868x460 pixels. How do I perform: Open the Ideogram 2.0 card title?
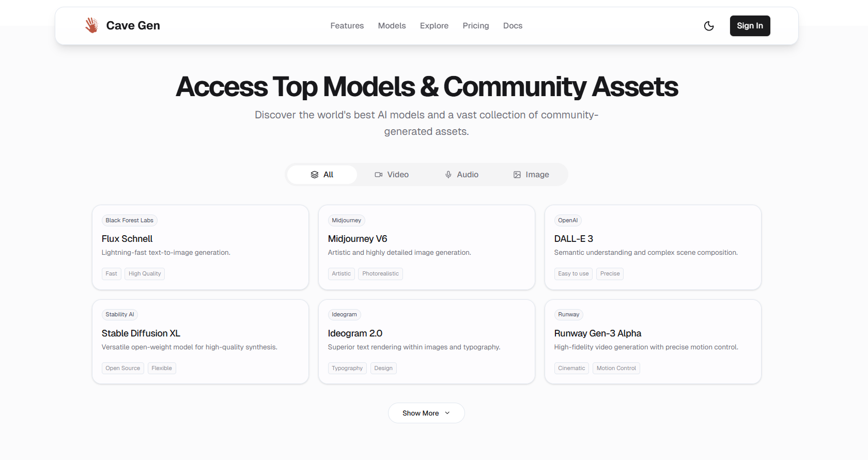click(355, 333)
